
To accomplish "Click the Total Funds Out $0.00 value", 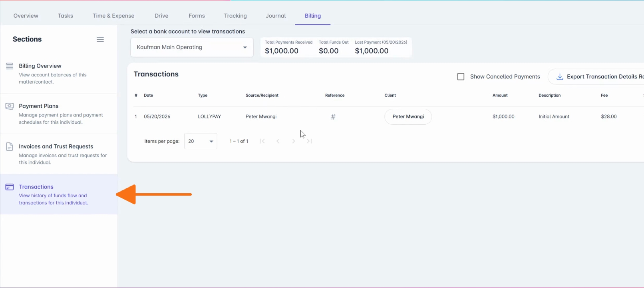I will pyautogui.click(x=329, y=51).
